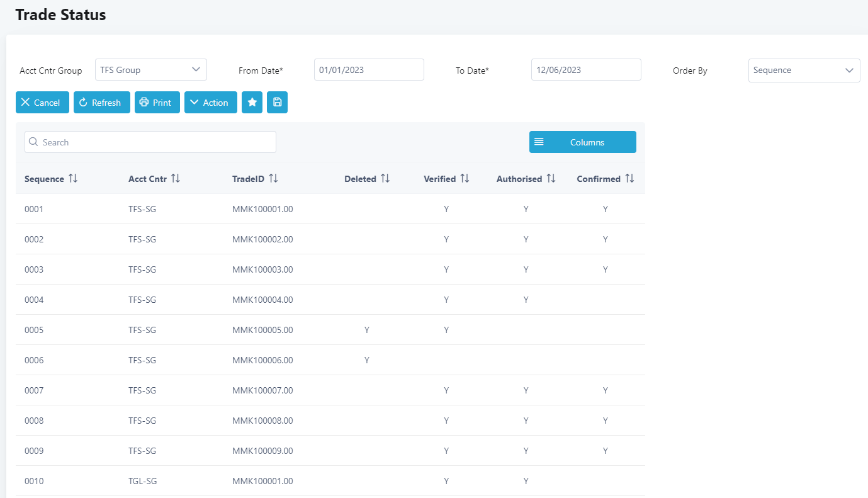Open the Acct Cntr Group dropdown
Viewport: 868px width, 498px height.
pyautogui.click(x=151, y=70)
